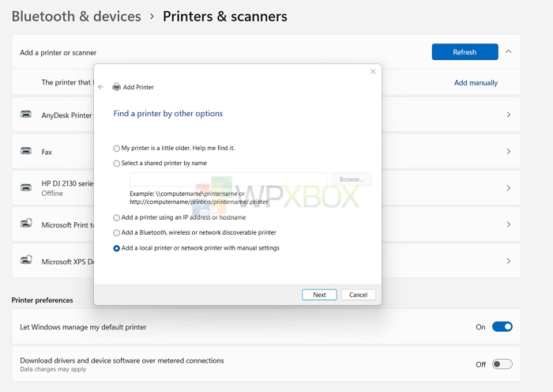Cancel the Add Printer dialog
This screenshot has width=553, height=392.
tap(359, 295)
